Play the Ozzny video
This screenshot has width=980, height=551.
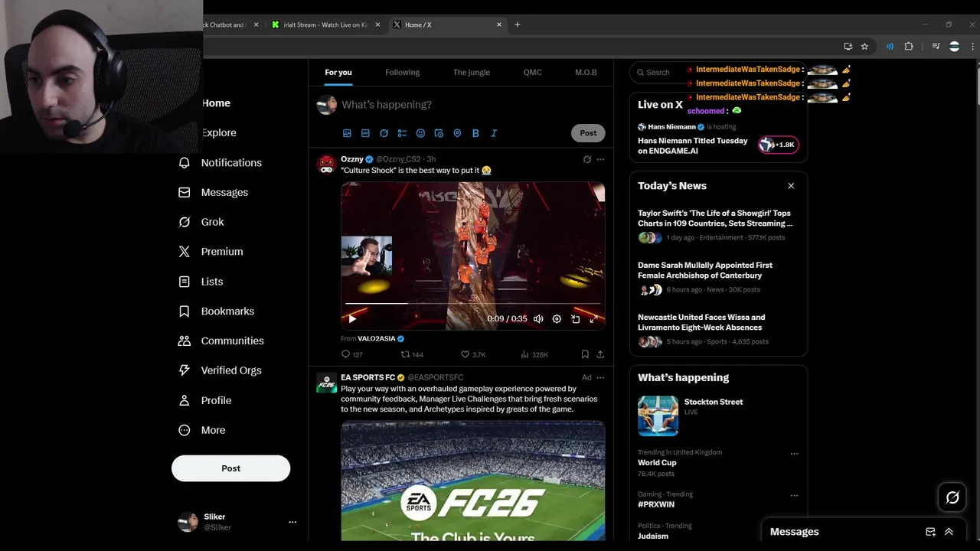(352, 319)
